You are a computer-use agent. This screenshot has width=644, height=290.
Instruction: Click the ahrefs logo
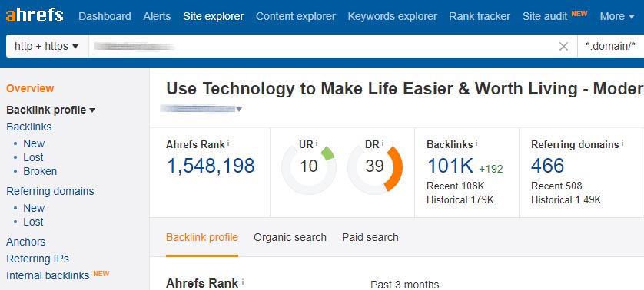point(35,16)
